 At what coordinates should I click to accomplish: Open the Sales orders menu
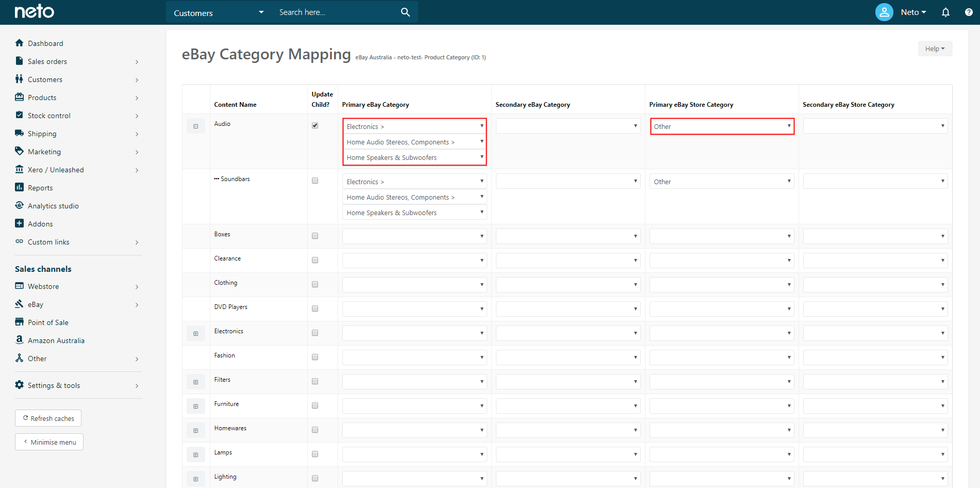pyautogui.click(x=77, y=61)
